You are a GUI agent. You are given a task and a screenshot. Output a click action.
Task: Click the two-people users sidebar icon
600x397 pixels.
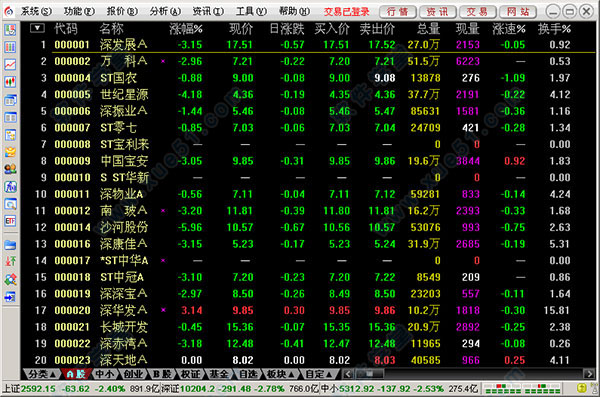pos(10,168)
